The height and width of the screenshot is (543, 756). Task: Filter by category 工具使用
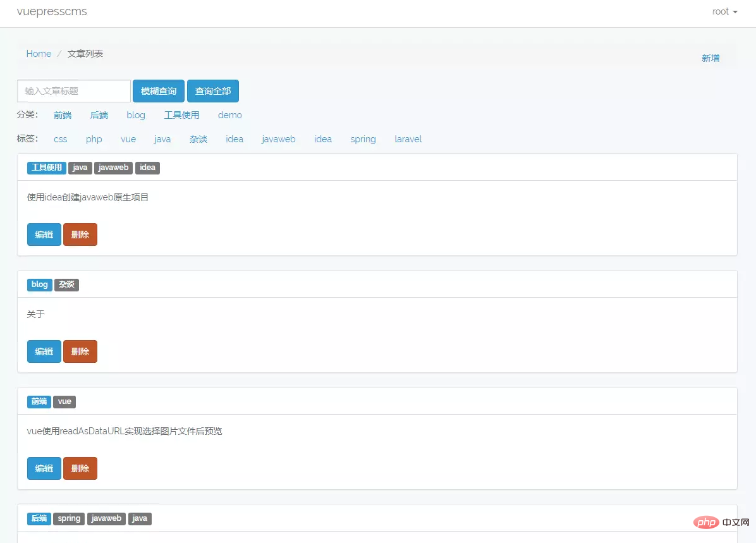[181, 115]
